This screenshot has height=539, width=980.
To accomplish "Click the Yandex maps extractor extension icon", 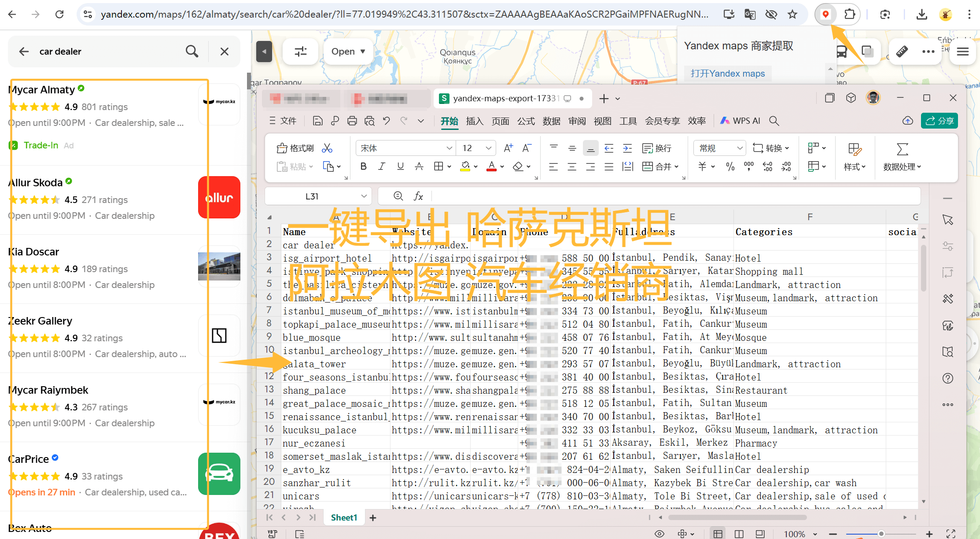I will click(825, 15).
